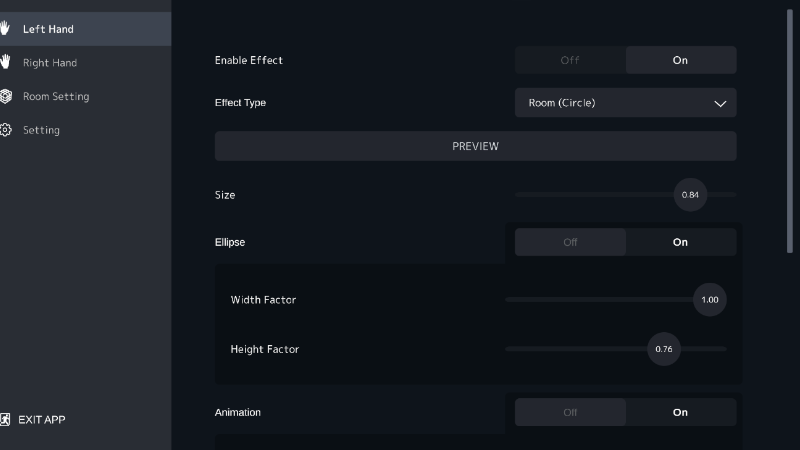Click the Right Hand icon in sidebar
This screenshot has height=450, width=800.
5,63
